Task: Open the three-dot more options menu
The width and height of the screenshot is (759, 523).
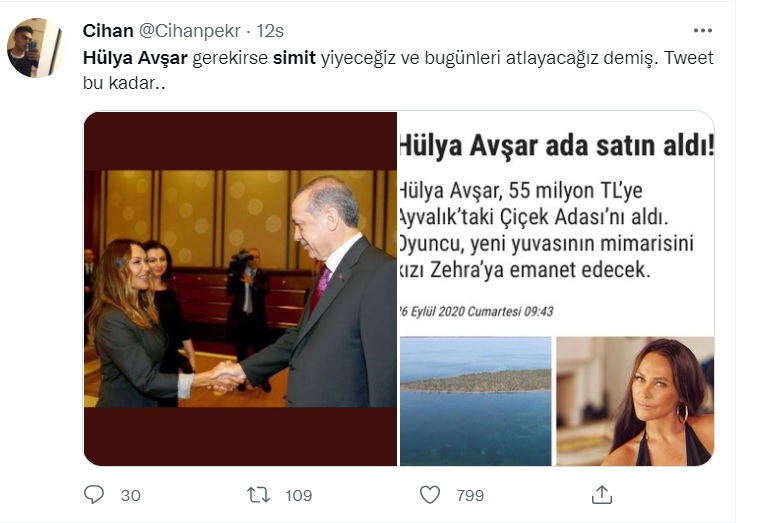Action: point(702,31)
